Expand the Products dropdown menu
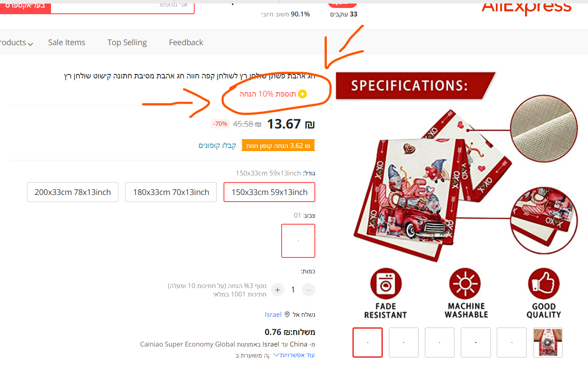 click(x=16, y=43)
